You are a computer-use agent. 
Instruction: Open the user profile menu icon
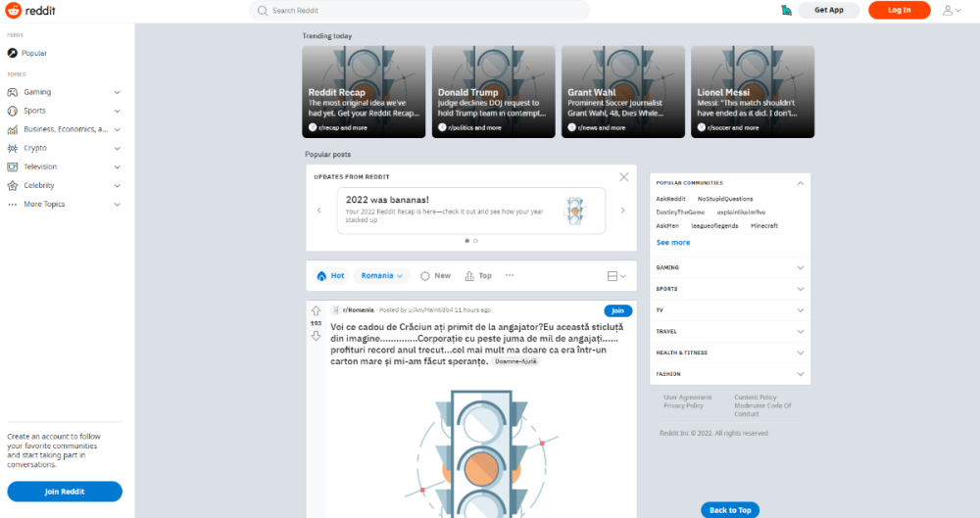[x=952, y=11]
